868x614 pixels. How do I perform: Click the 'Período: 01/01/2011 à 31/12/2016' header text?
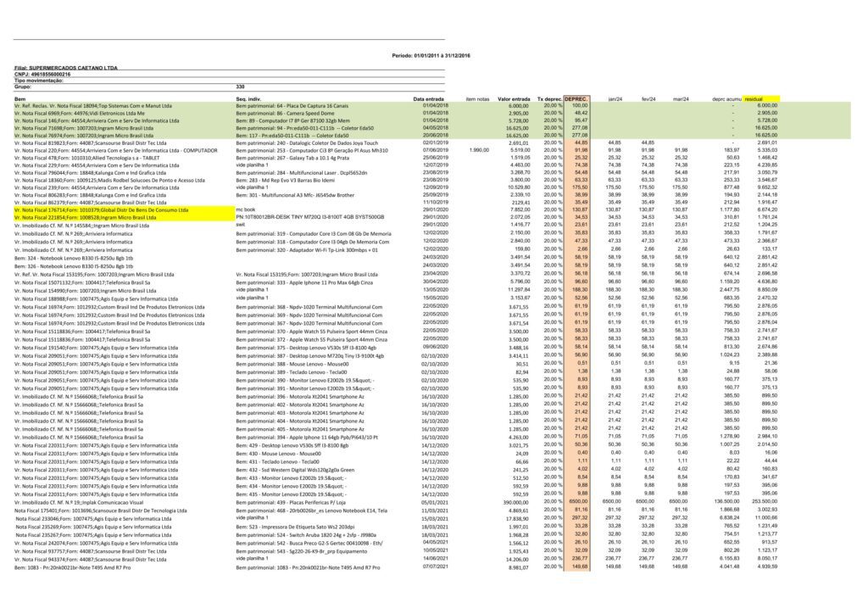click(431, 56)
